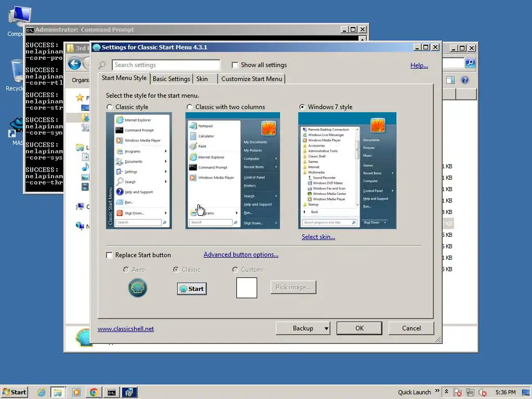Click the muted volume tray icon
The image size is (532, 399).
click(482, 392)
